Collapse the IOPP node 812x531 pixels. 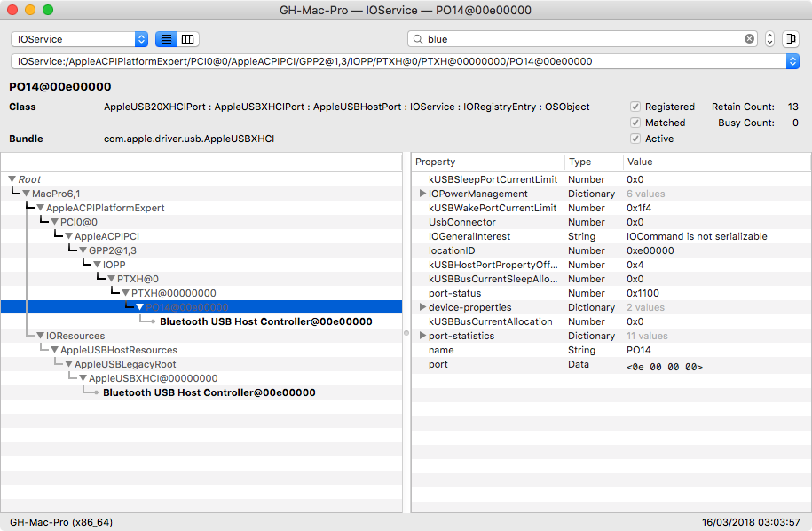tap(97, 265)
